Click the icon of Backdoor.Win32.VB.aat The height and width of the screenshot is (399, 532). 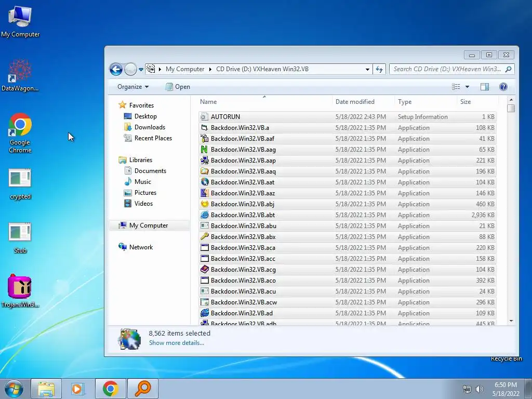coord(204,182)
